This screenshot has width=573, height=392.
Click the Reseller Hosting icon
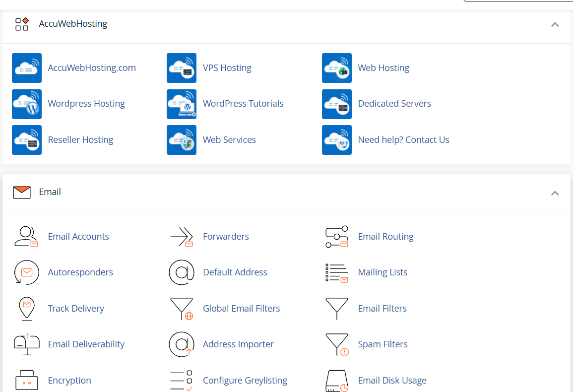27,140
